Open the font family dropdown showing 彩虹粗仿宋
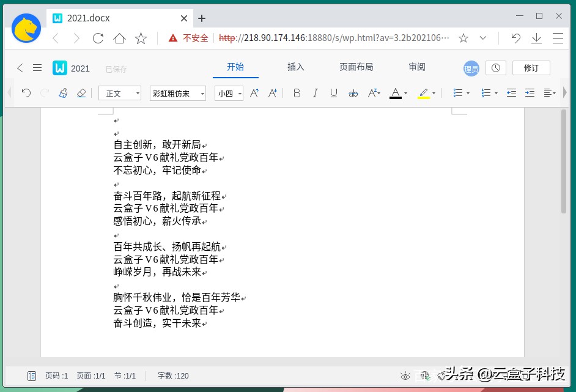The image size is (576, 392). point(177,93)
